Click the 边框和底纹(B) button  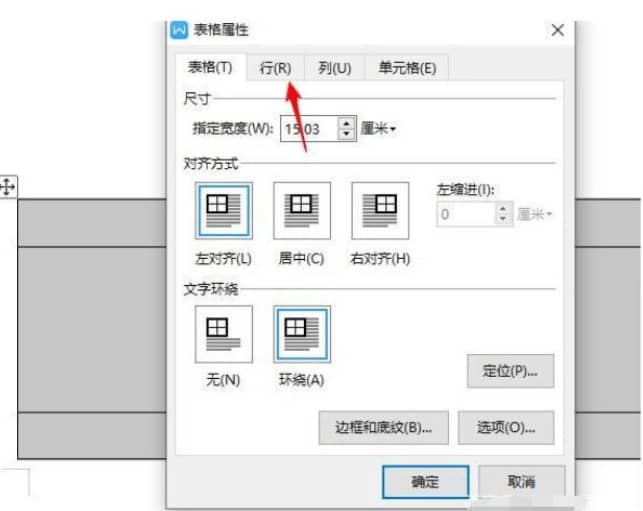[383, 428]
